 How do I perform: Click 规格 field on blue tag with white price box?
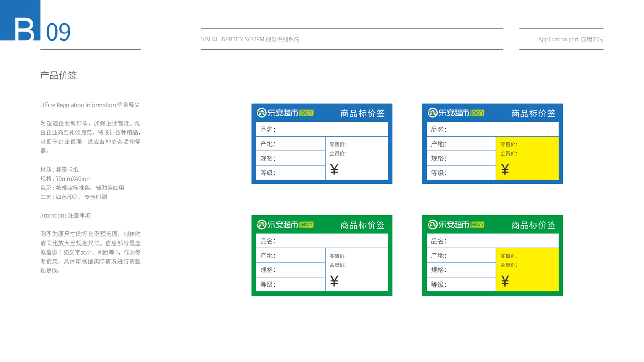[290, 158]
